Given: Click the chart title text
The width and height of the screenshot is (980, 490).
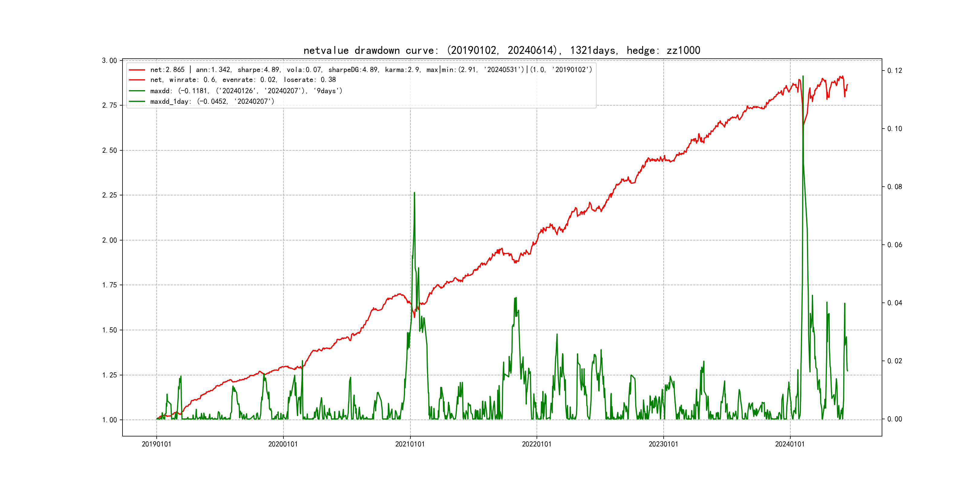Looking at the screenshot, I should pyautogui.click(x=501, y=50).
